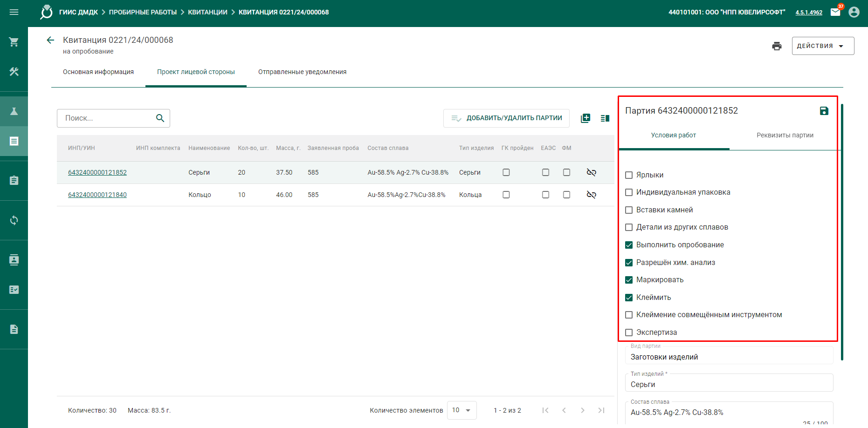The height and width of the screenshot is (428, 868).
Task: Go to ГИИС ДМДК breadcrumb home
Action: pos(78,12)
